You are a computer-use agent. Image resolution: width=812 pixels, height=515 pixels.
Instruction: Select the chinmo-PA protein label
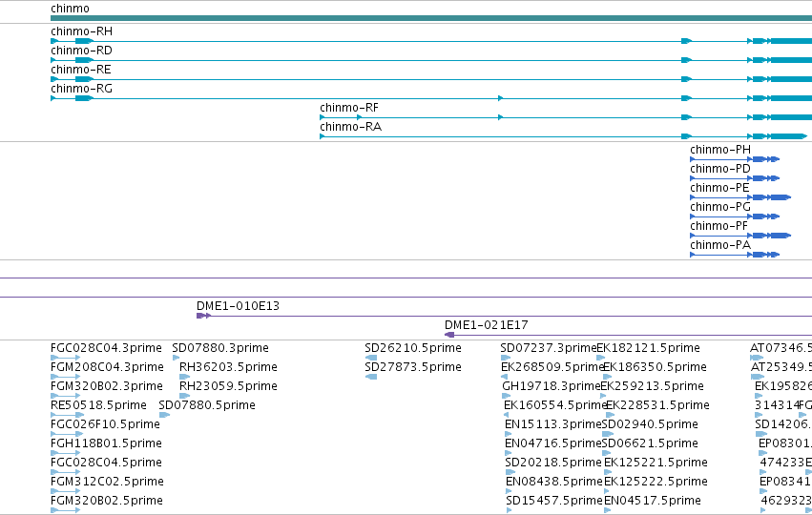720,245
